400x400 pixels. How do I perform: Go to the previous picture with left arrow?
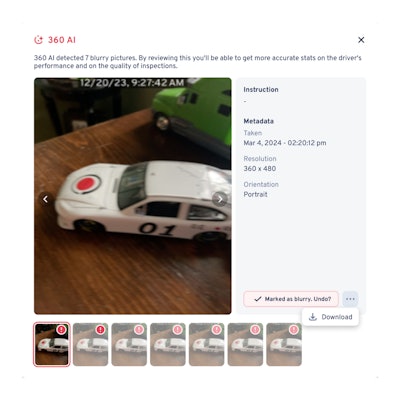click(x=46, y=199)
